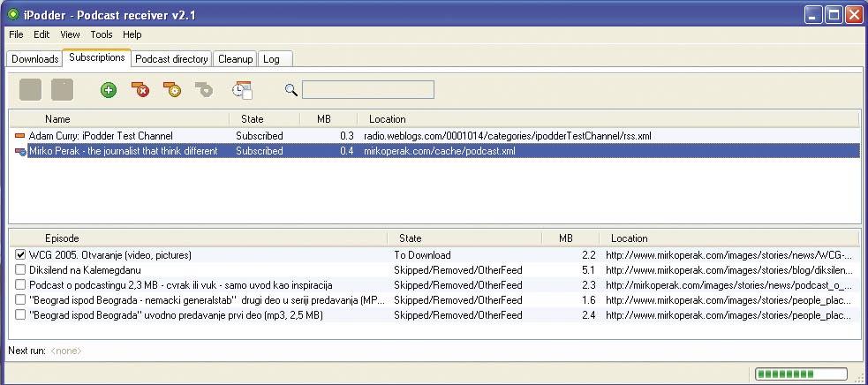Select Beograd ispod Beograda nemacki generalstab episode
Image resolution: width=868 pixels, height=385 pixels.
206,299
